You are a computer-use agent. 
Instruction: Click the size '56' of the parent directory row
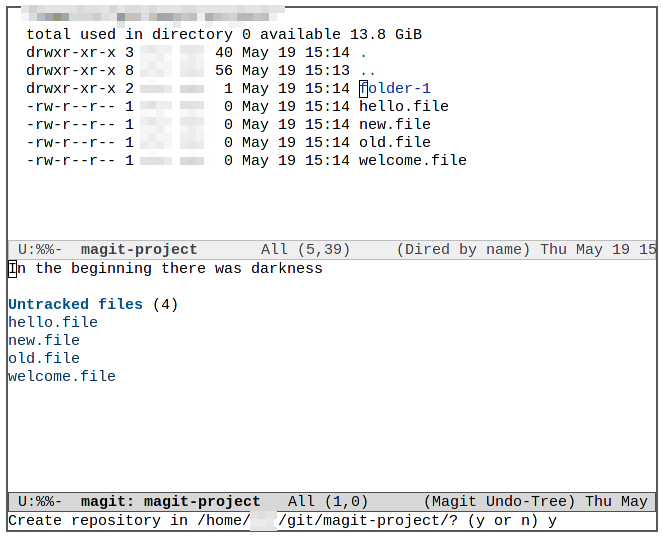(x=224, y=70)
